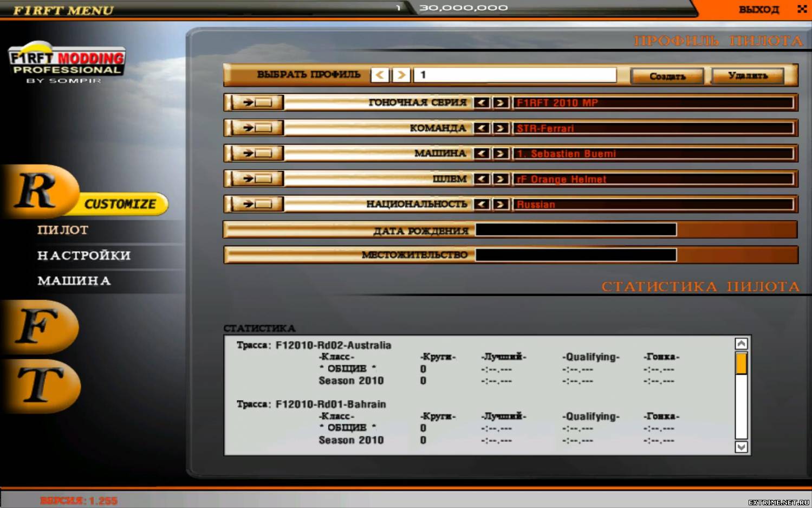Click the arrow-box icon in КОМАНДА row

(x=257, y=128)
